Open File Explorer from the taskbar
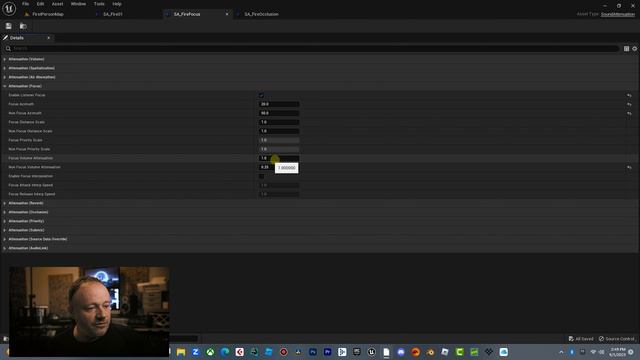The image size is (640, 360). (181, 352)
